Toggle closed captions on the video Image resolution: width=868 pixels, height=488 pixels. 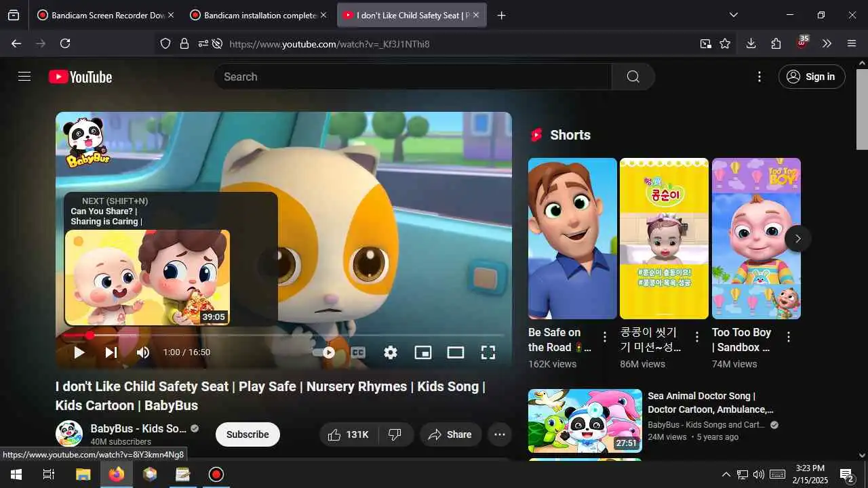point(357,352)
